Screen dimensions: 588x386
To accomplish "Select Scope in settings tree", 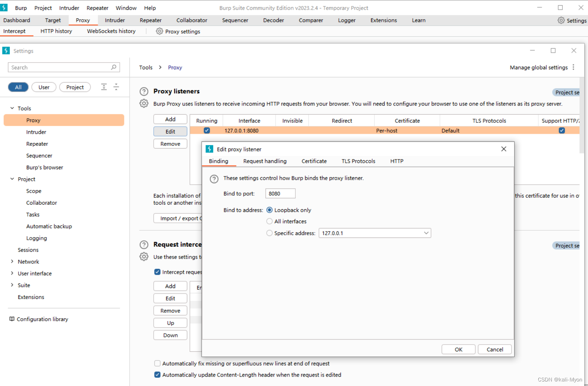I will [x=34, y=191].
